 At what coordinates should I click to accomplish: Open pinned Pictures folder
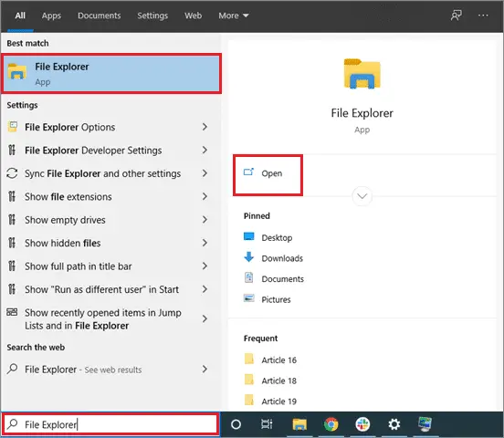pyautogui.click(x=268, y=299)
